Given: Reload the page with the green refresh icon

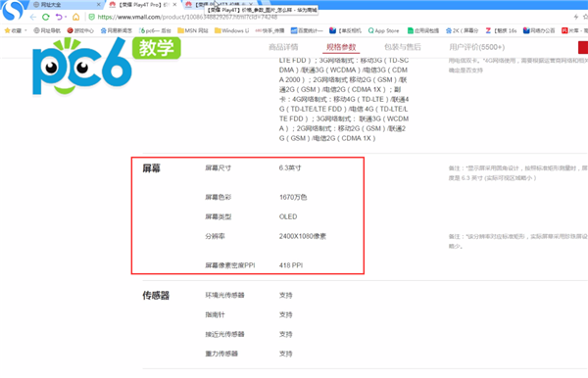Looking at the screenshot, I should point(46,17).
